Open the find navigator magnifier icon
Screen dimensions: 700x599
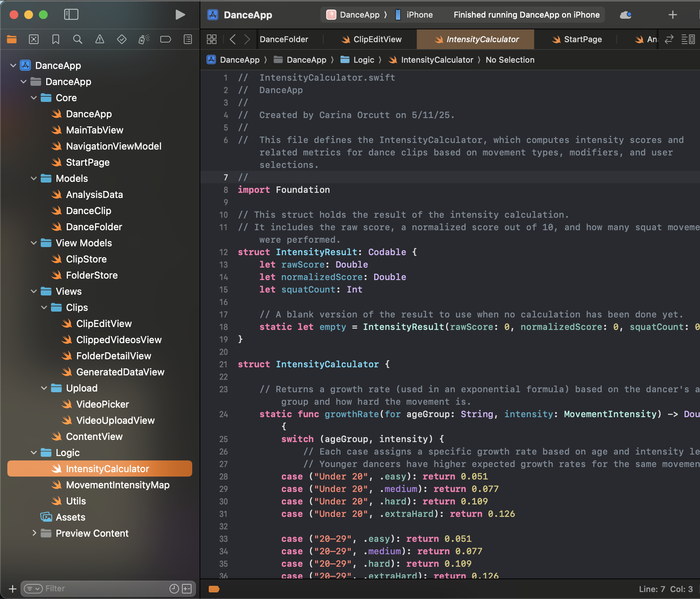point(77,39)
